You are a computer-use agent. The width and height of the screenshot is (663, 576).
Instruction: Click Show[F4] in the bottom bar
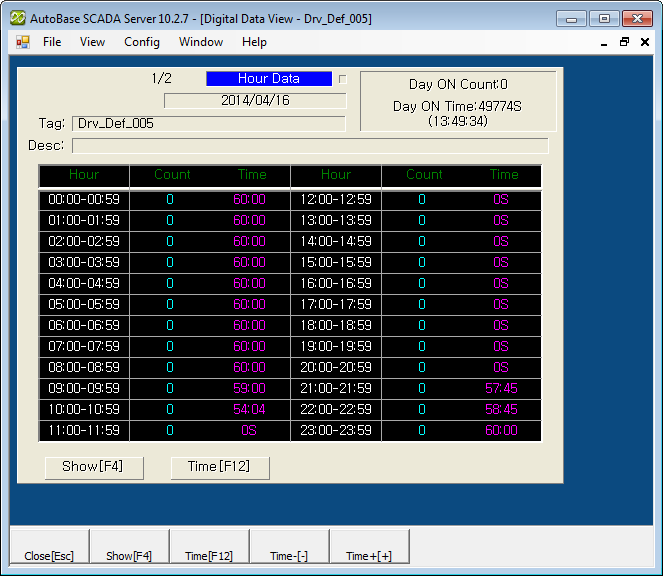[x=129, y=546]
